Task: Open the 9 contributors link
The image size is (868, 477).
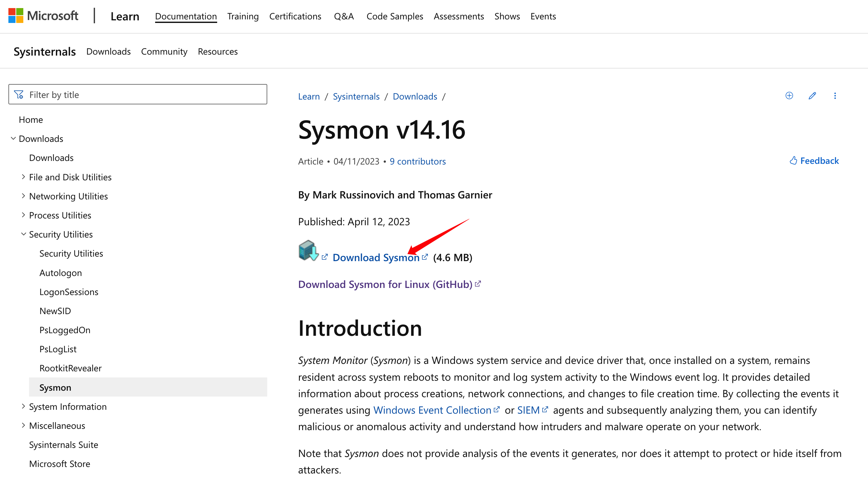Action: 418,161
